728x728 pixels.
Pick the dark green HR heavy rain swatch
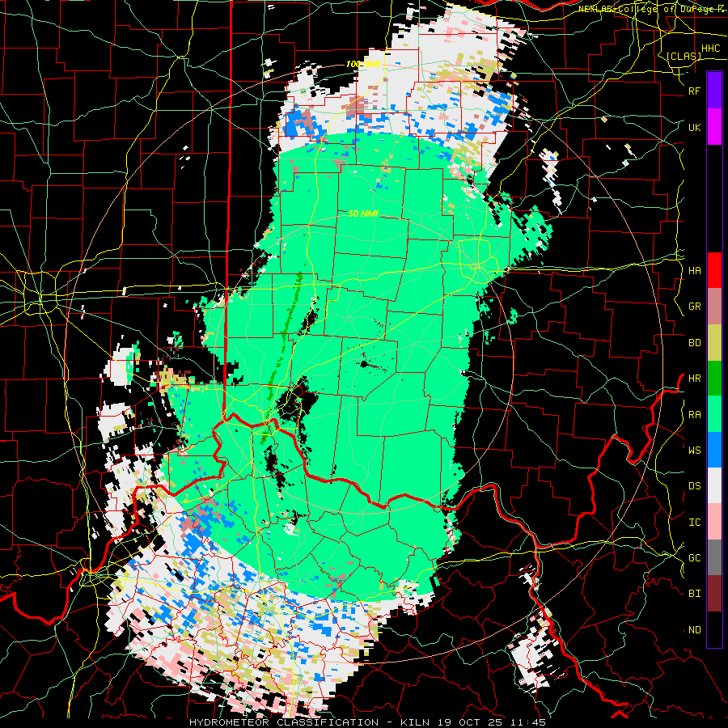[x=714, y=378]
